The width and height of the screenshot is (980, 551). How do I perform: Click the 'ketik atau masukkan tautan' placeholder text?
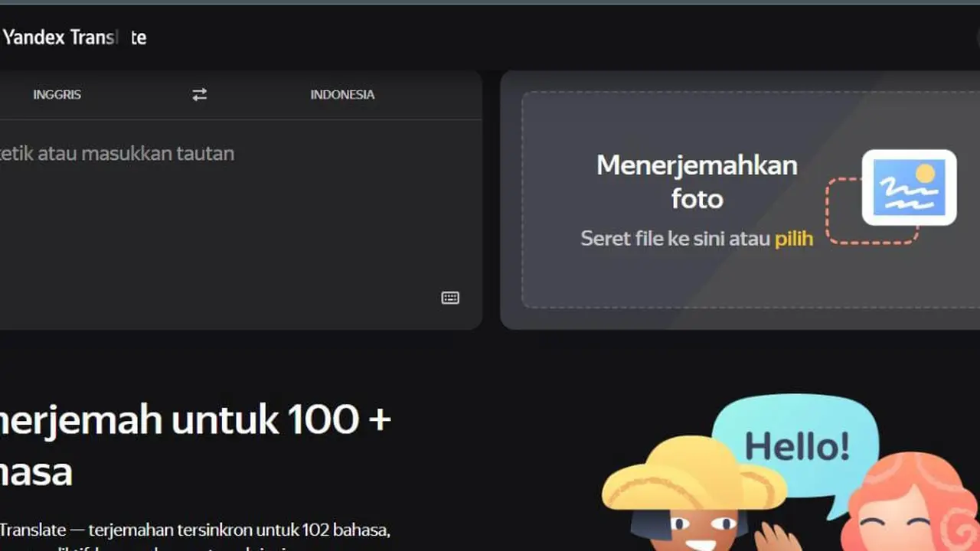[x=116, y=153]
